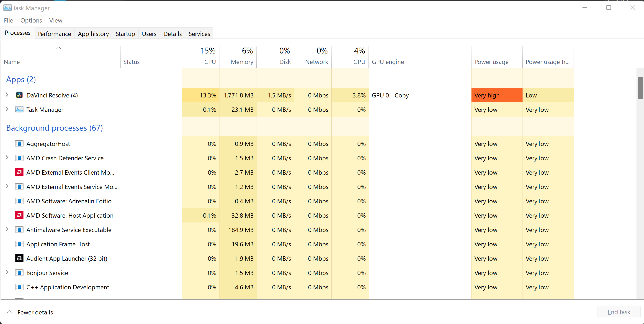Switch to the Users tab
This screenshot has height=324, width=644.
pyautogui.click(x=149, y=34)
